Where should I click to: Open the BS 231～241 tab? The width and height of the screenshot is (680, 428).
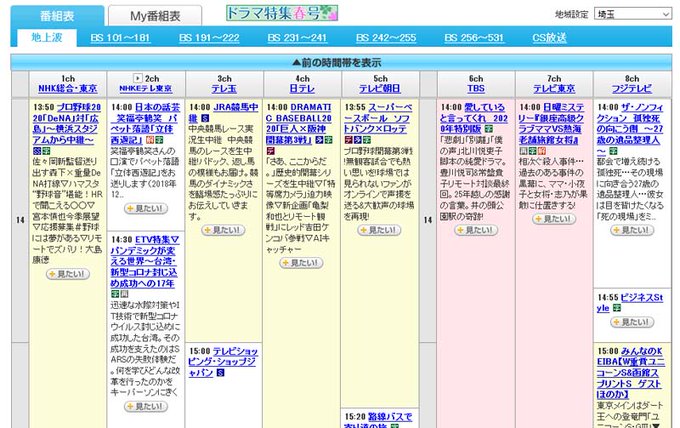[x=297, y=38]
